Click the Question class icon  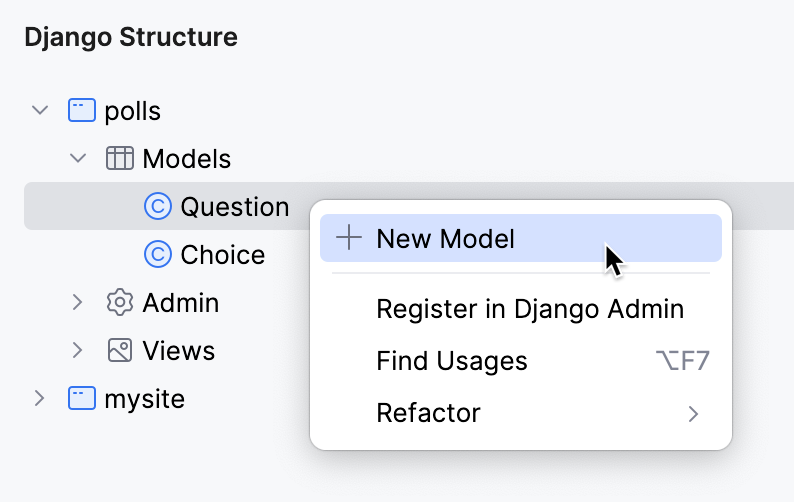click(158, 206)
